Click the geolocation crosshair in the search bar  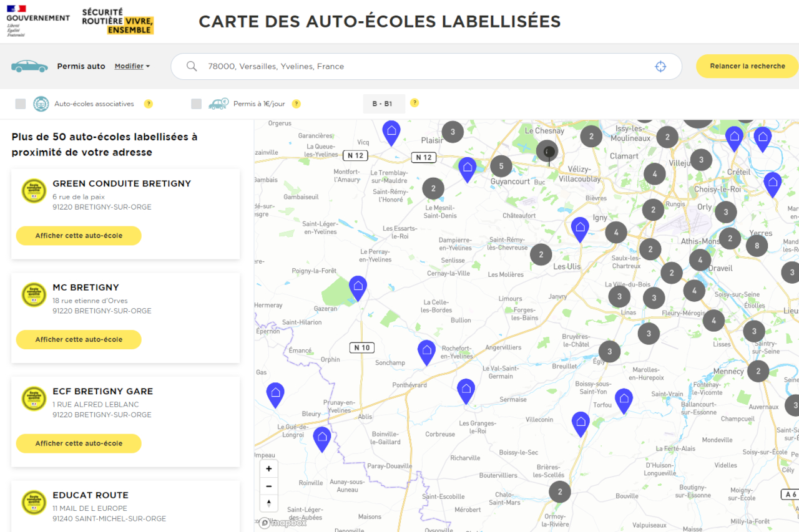(660, 66)
